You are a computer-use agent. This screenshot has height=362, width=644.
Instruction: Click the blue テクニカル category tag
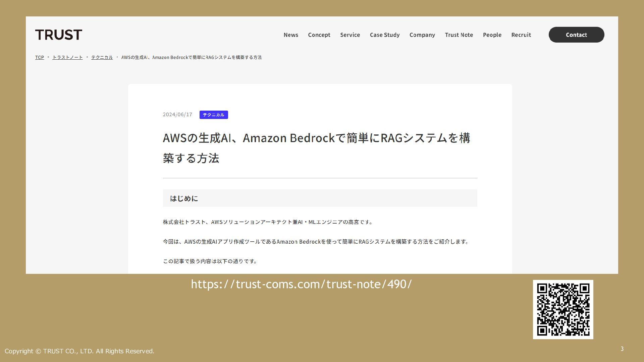pyautogui.click(x=214, y=115)
